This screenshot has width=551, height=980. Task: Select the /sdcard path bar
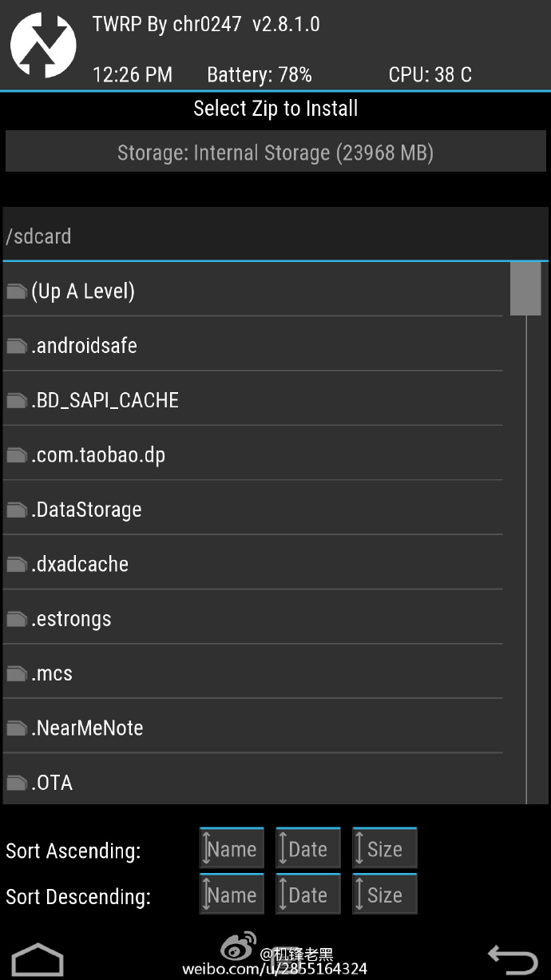click(275, 236)
